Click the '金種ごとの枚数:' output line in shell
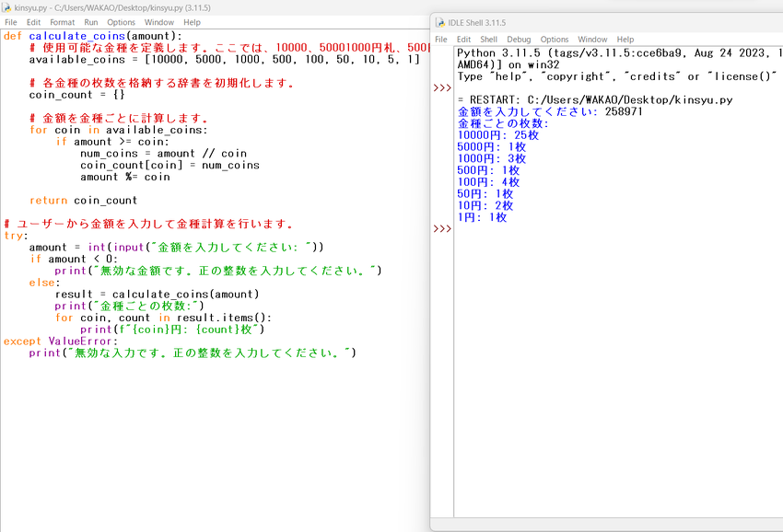Image resolution: width=783 pixels, height=532 pixels. click(x=503, y=123)
